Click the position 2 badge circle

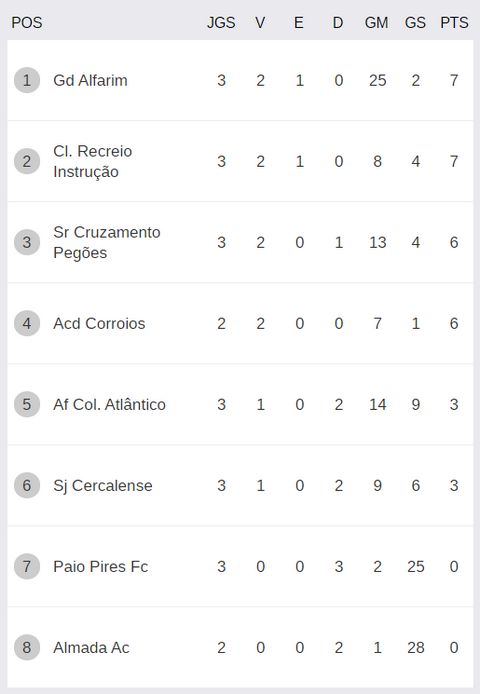(x=27, y=161)
